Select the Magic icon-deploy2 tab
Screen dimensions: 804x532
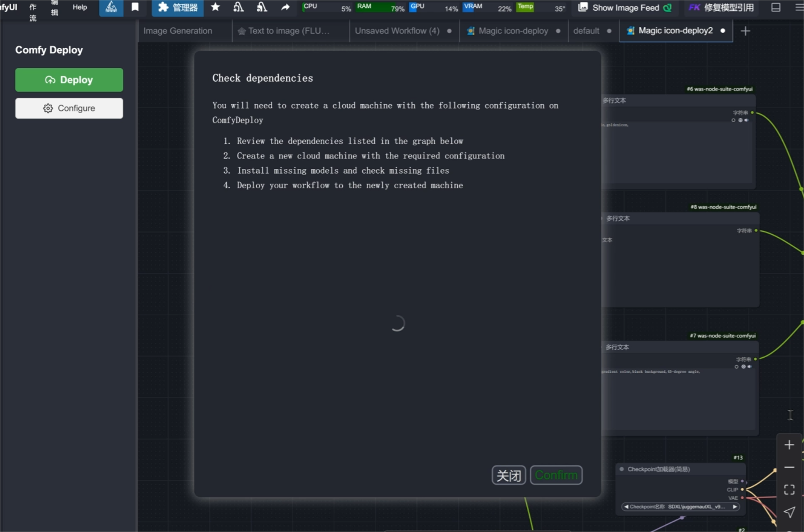pyautogui.click(x=675, y=31)
